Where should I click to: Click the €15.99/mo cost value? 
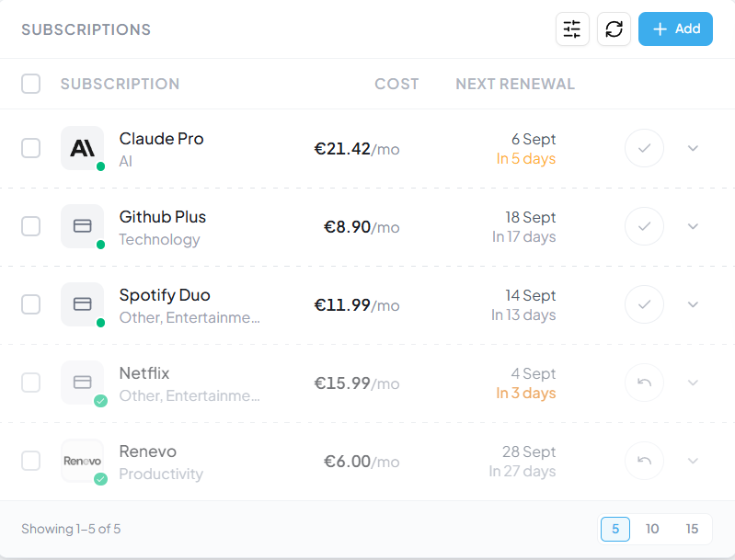(x=357, y=383)
